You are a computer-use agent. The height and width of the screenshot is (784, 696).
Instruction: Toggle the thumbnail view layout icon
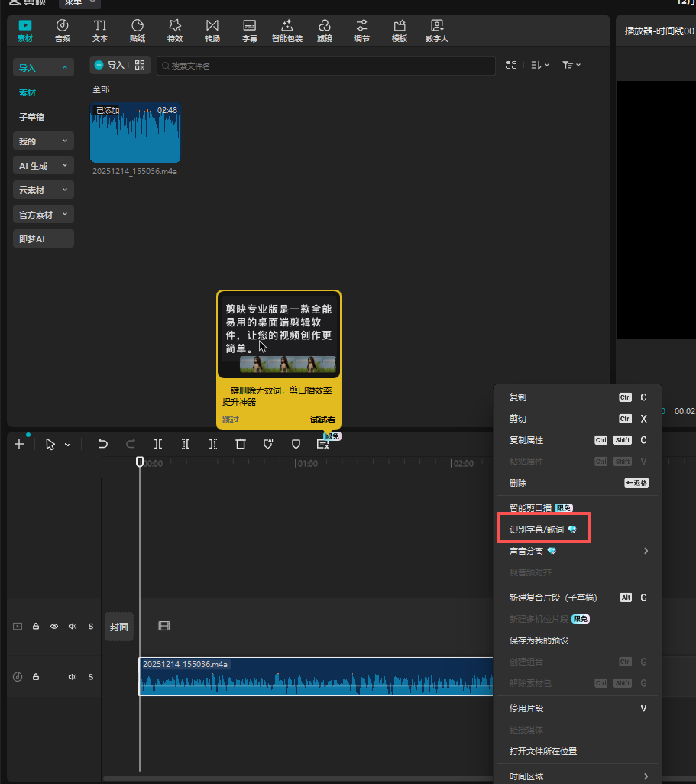pos(511,65)
